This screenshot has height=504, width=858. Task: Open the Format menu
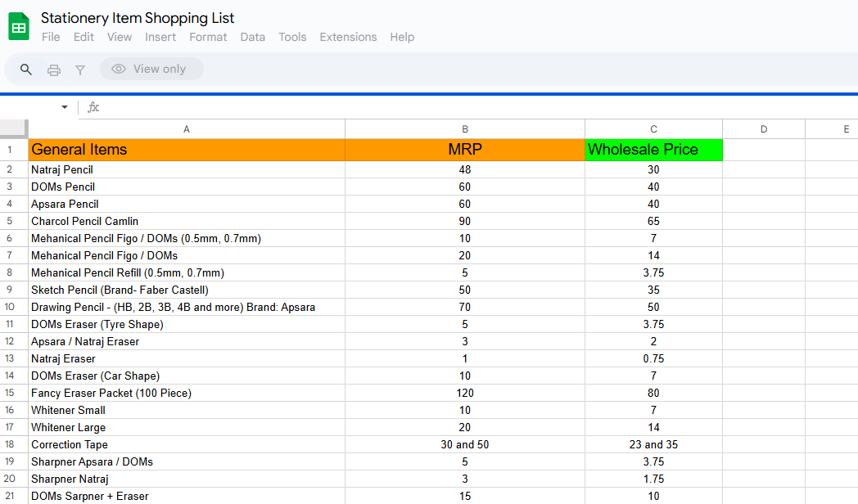pyautogui.click(x=208, y=37)
